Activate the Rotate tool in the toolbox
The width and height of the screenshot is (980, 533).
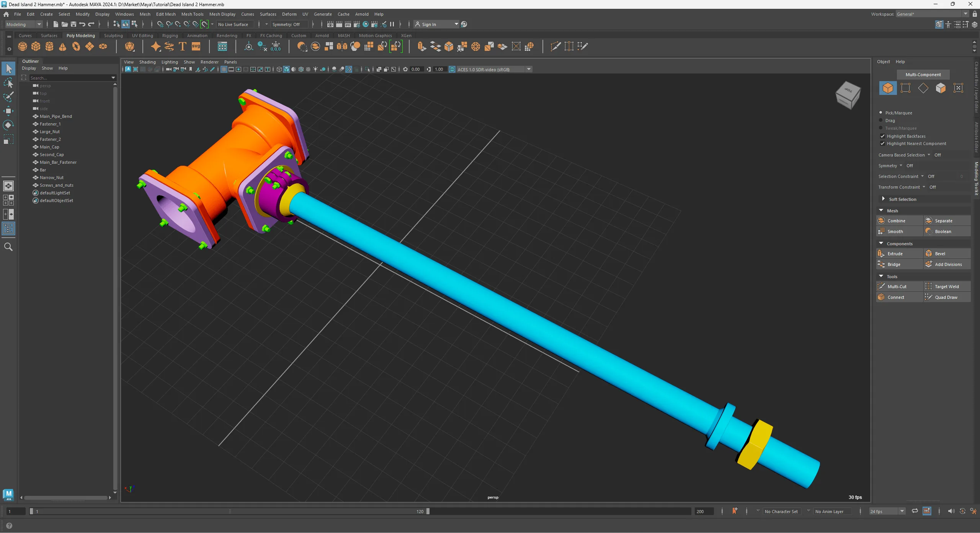pyautogui.click(x=8, y=125)
